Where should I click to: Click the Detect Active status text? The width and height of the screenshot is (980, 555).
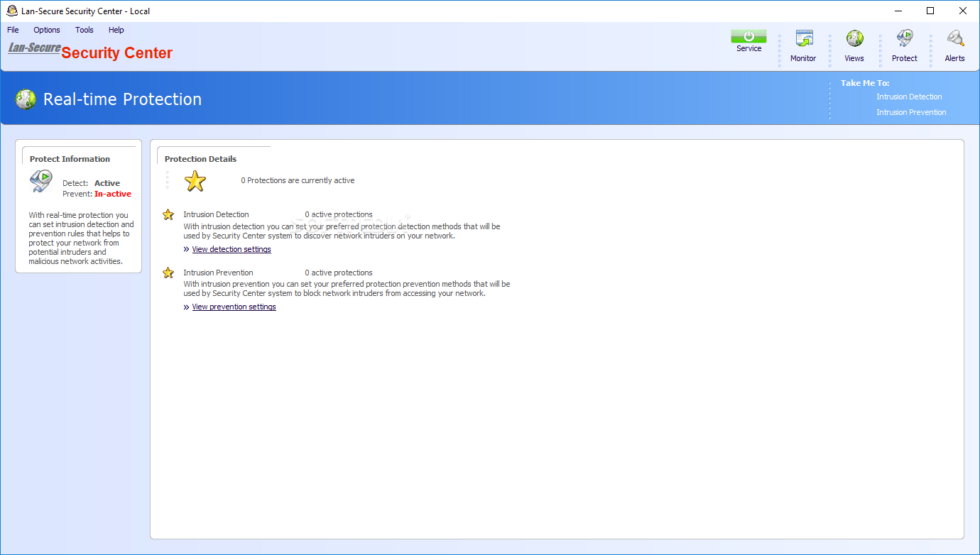tap(107, 183)
